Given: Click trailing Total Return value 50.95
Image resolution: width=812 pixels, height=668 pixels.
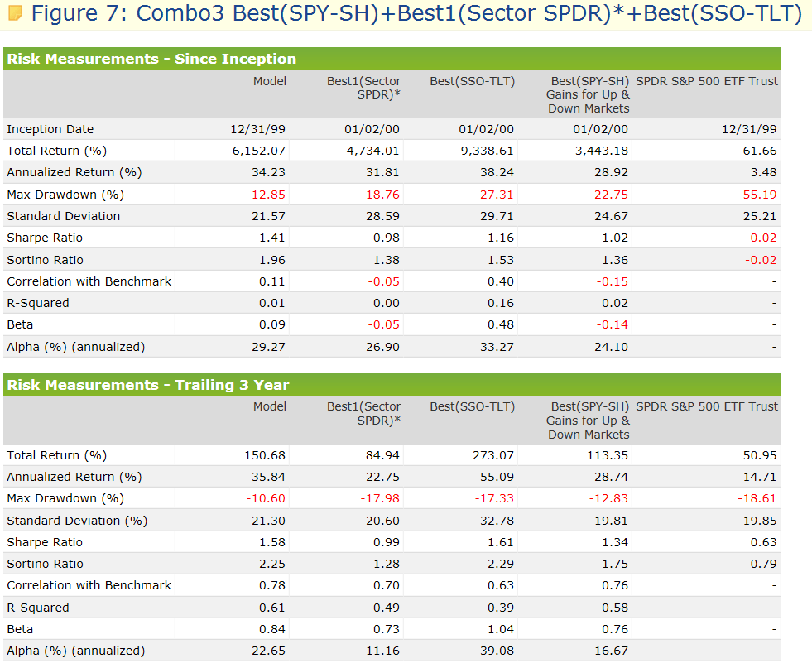Looking at the screenshot, I should pos(760,455).
